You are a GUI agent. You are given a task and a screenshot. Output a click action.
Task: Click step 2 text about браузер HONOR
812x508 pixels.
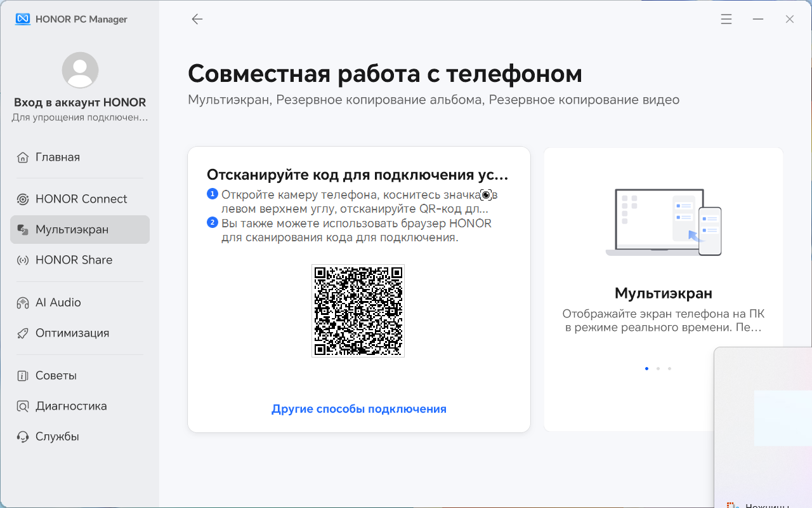pyautogui.click(x=356, y=231)
